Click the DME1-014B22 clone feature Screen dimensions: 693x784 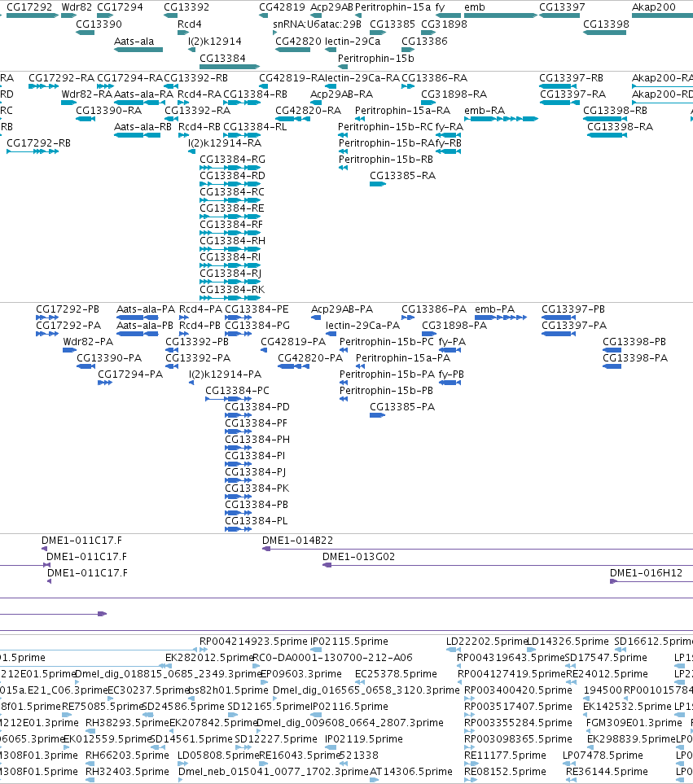pos(477,549)
